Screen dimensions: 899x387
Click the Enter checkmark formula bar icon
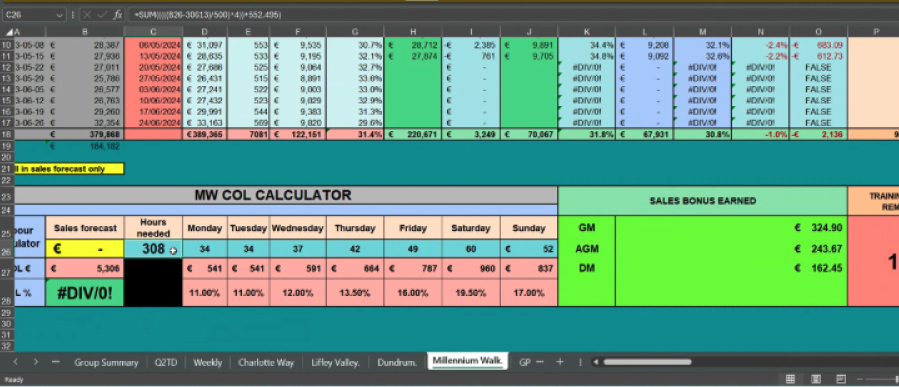(x=102, y=15)
